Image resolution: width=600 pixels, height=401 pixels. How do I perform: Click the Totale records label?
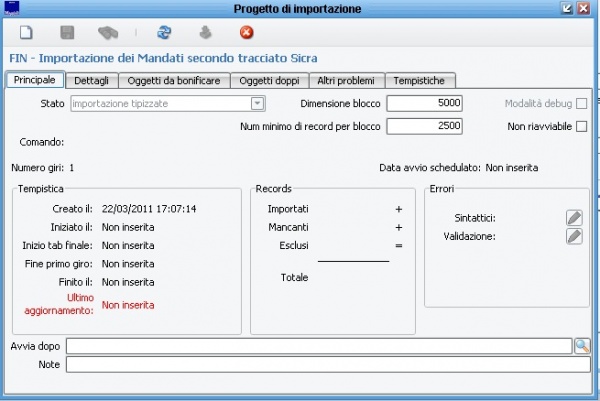click(x=294, y=277)
